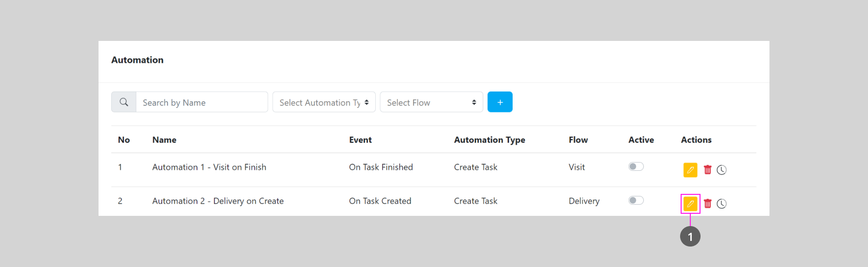Viewport: 868px width, 267px height.
Task: Click the numbered annotation marker 1
Action: point(690,236)
